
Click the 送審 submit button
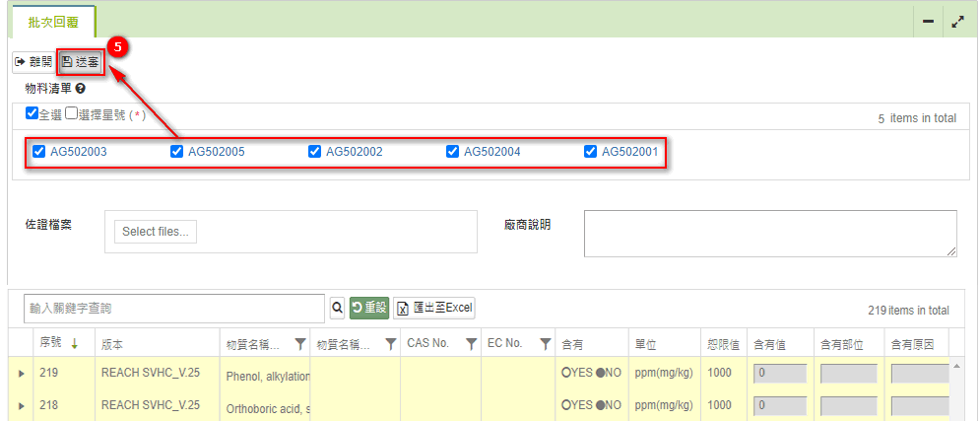(81, 62)
